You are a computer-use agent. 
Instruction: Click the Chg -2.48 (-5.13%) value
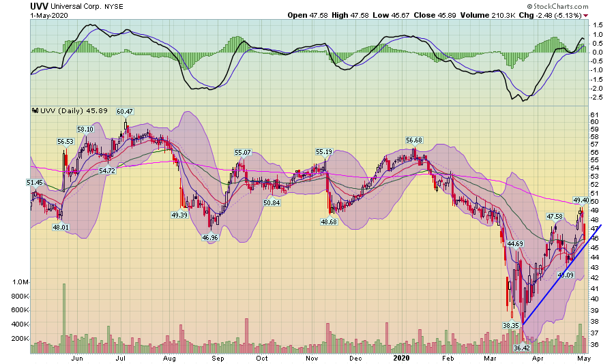(550, 15)
